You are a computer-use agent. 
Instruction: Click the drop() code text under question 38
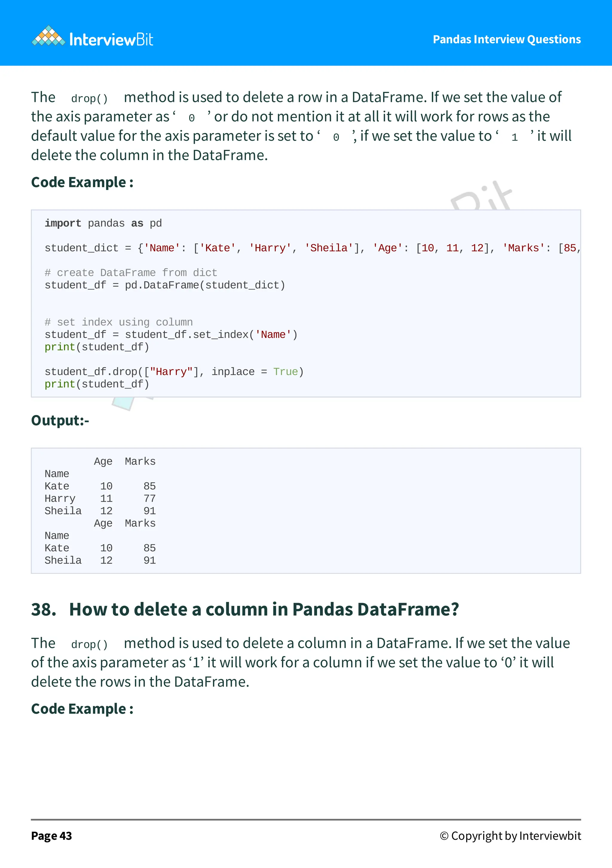pos(90,644)
